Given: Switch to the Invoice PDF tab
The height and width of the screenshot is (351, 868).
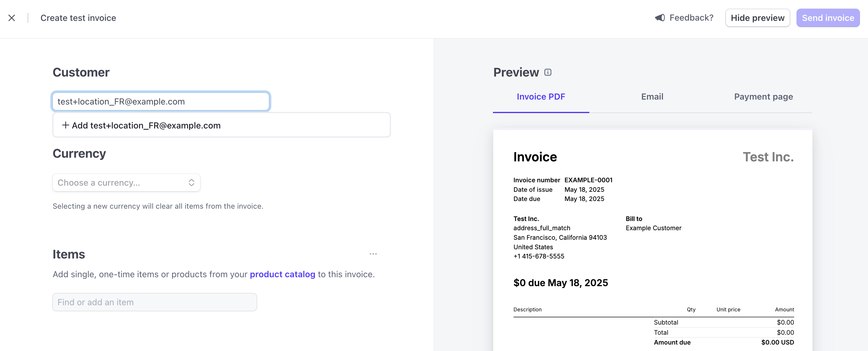Looking at the screenshot, I should [x=541, y=97].
